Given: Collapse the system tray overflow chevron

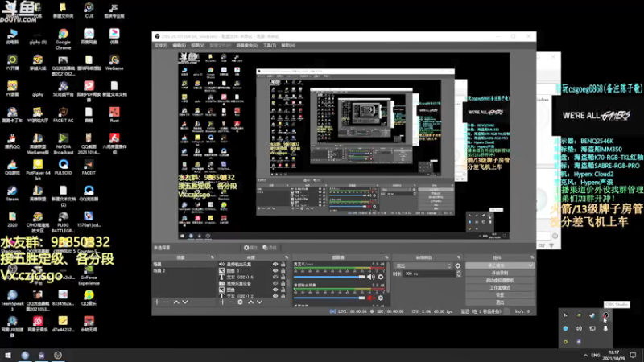Looking at the screenshot, I should point(585,355).
